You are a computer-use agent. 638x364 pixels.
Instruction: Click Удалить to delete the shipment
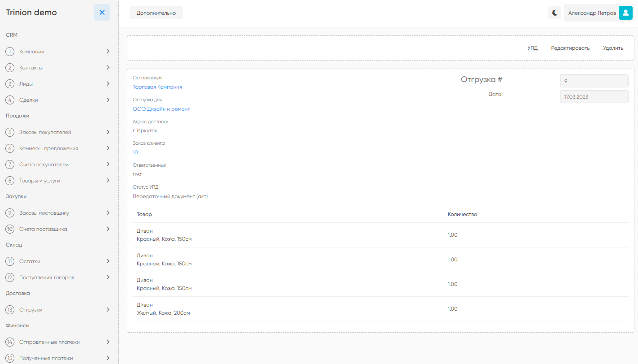[613, 48]
